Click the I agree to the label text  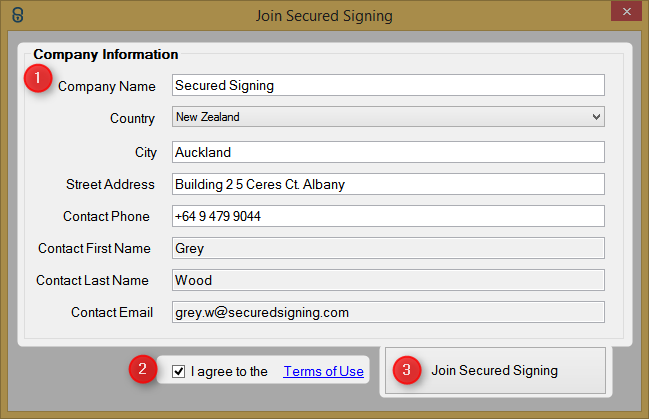coord(229,371)
